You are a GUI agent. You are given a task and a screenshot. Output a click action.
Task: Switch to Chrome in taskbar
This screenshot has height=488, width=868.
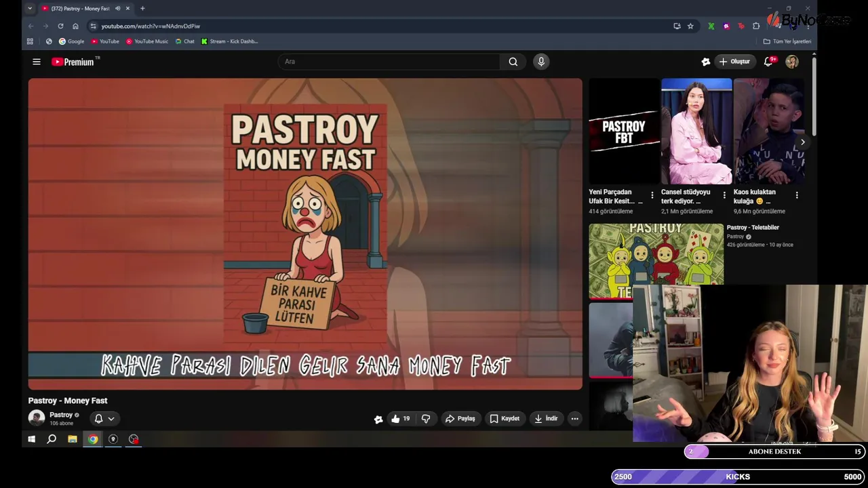tap(93, 439)
